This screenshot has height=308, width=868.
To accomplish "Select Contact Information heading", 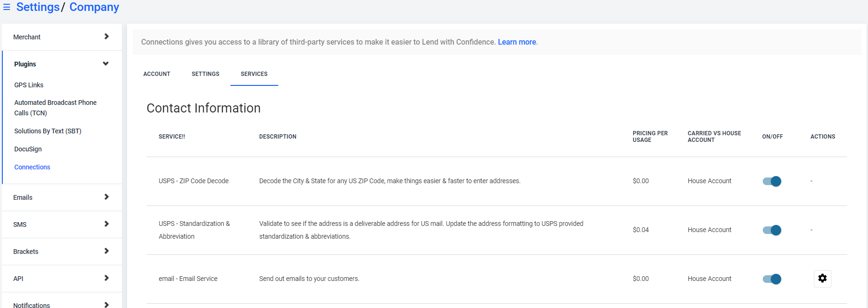I will [x=204, y=108].
